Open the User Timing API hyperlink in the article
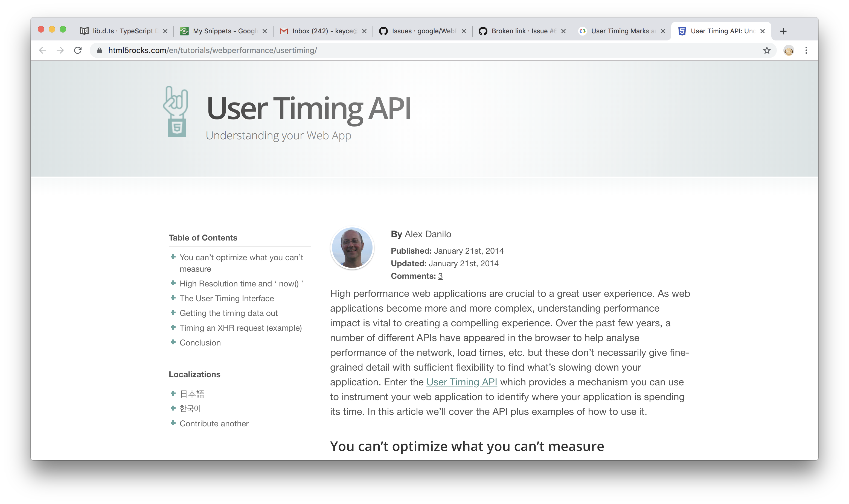This screenshot has height=504, width=849. 461,382
